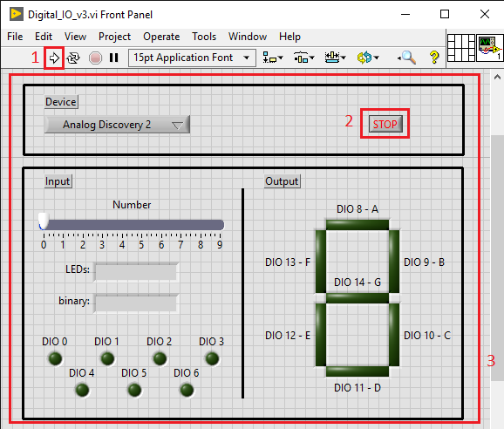Click the DIO 11 - D label
Viewport: 504px width, 429px height.
coord(358,388)
